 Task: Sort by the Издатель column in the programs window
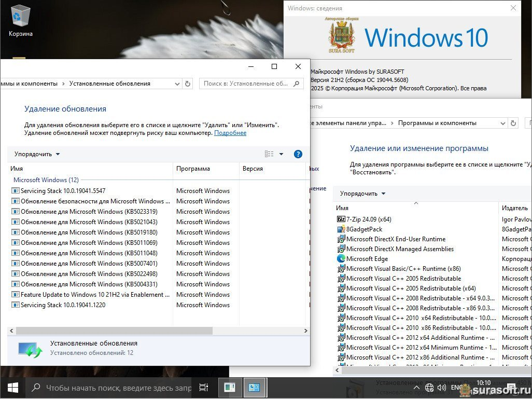516,208
